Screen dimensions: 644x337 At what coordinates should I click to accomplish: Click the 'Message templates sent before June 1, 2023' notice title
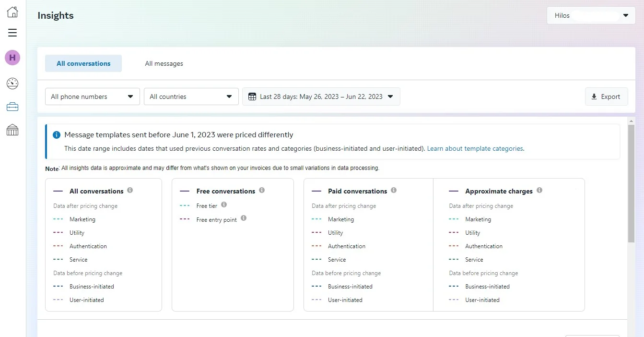pyautogui.click(x=179, y=135)
